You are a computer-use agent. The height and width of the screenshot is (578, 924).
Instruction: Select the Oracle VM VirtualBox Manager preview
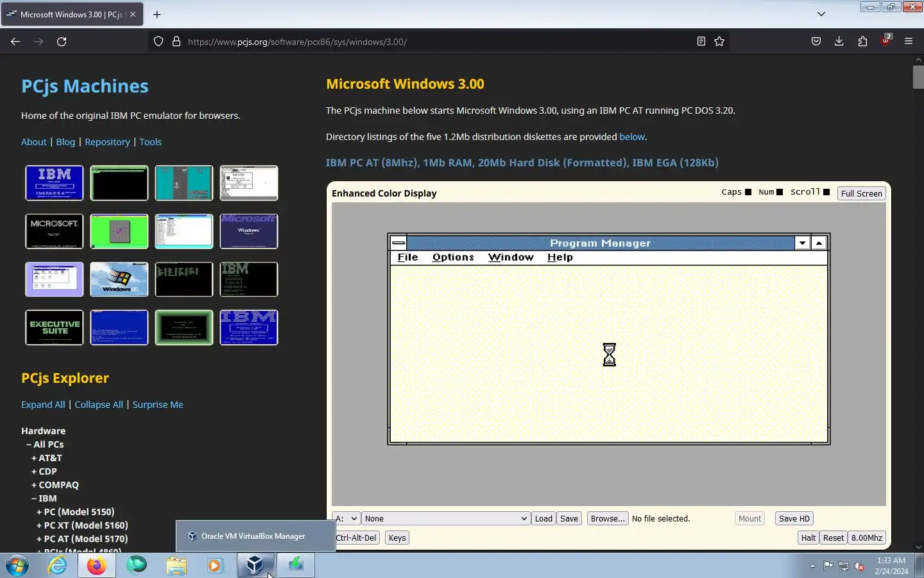tap(255, 536)
